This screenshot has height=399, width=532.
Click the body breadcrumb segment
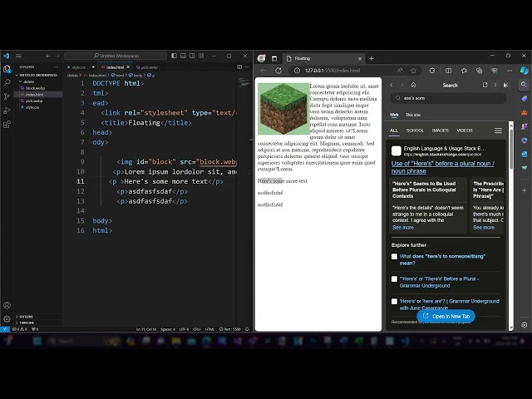point(135,76)
